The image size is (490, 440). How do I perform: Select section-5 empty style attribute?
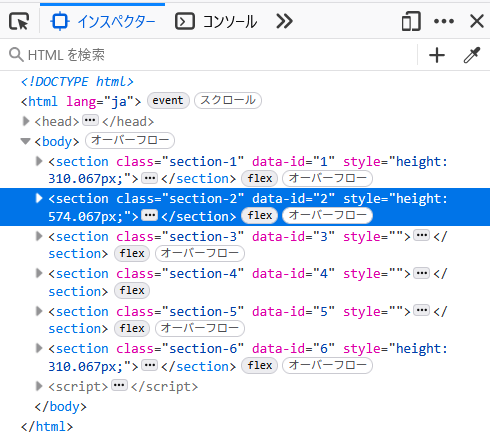373,312
